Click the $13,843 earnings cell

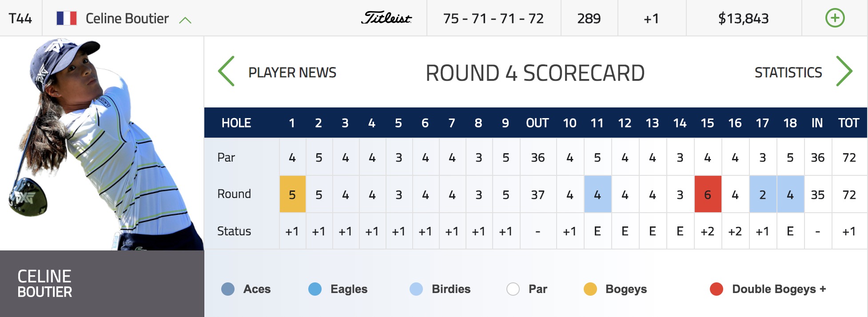(x=743, y=19)
